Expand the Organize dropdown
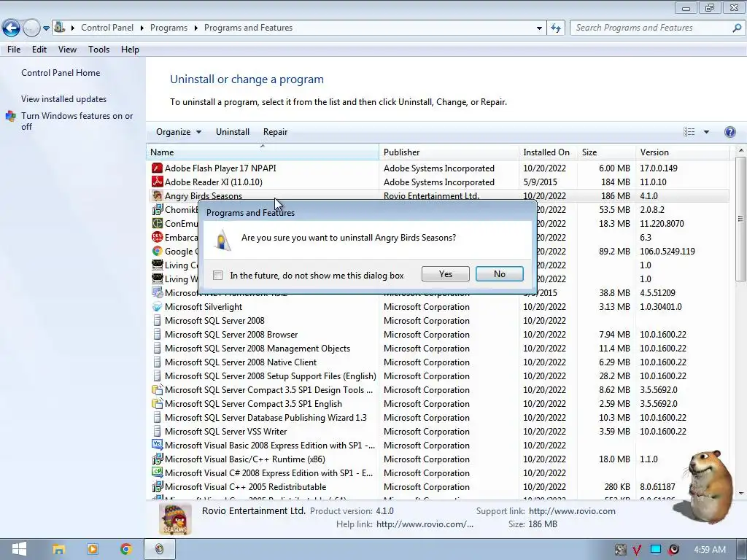 click(x=179, y=132)
